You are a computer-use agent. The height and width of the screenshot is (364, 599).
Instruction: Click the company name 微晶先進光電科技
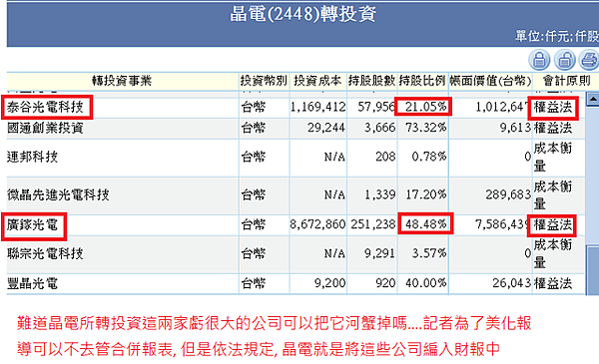click(58, 195)
